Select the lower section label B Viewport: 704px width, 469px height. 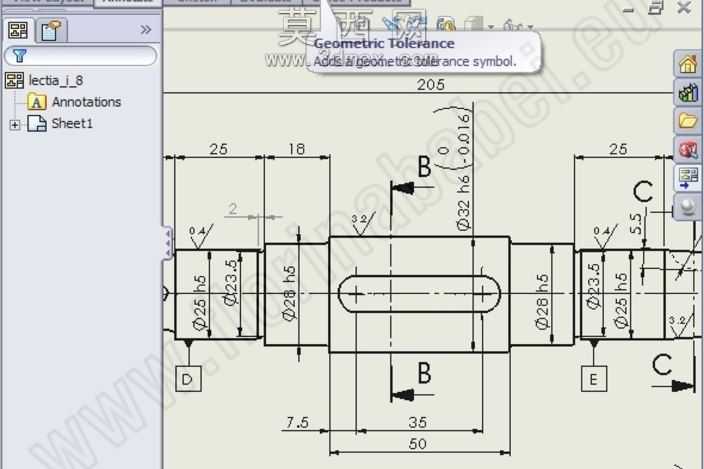(424, 373)
